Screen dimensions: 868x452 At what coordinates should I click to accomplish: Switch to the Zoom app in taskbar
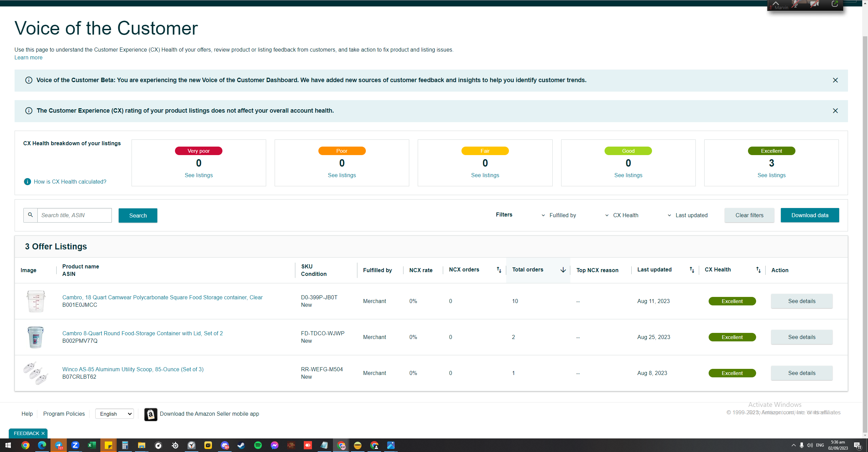coord(75,445)
